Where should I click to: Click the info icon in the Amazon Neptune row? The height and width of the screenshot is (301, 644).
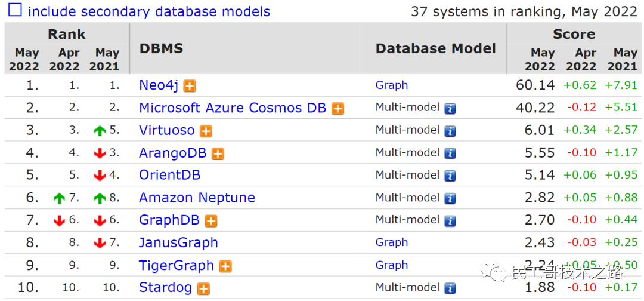[x=450, y=199]
